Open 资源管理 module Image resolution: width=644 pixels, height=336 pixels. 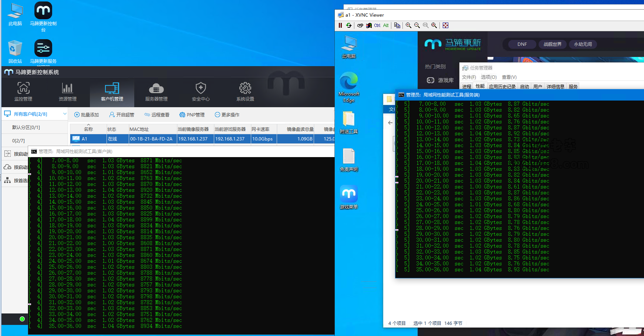click(x=68, y=92)
